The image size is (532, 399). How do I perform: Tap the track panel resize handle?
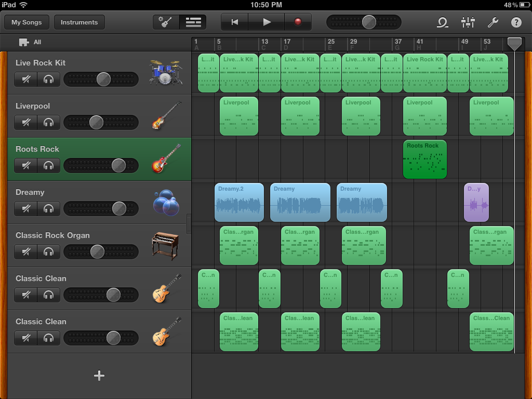(x=188, y=224)
